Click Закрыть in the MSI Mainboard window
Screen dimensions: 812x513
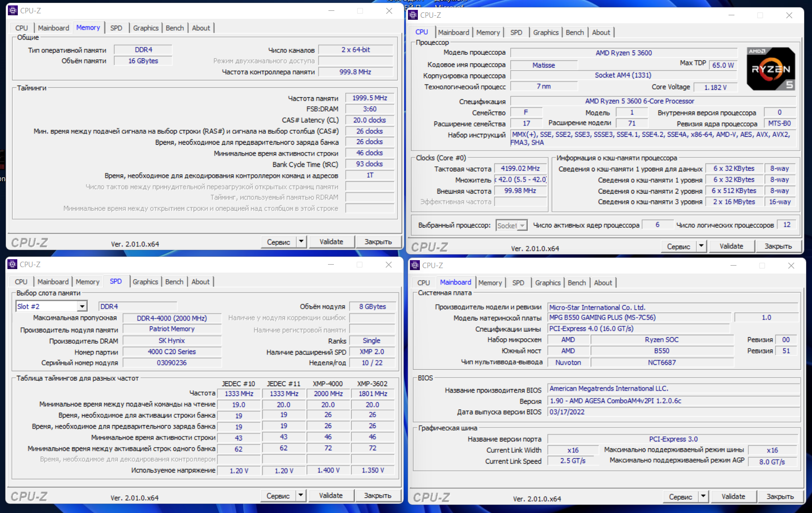pyautogui.click(x=780, y=497)
